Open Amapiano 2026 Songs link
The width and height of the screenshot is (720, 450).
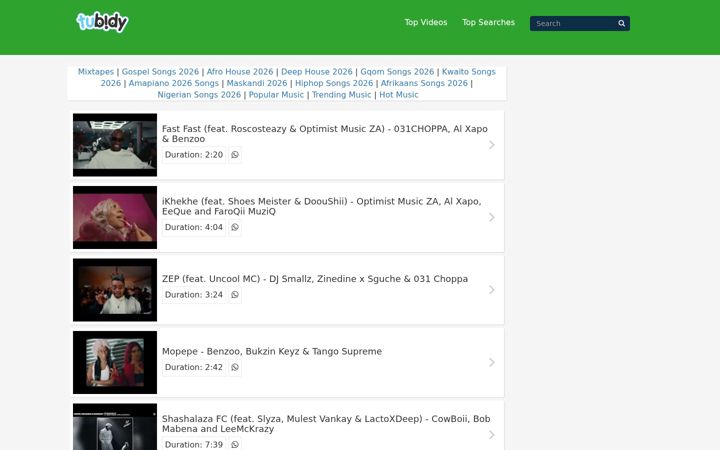tap(174, 83)
